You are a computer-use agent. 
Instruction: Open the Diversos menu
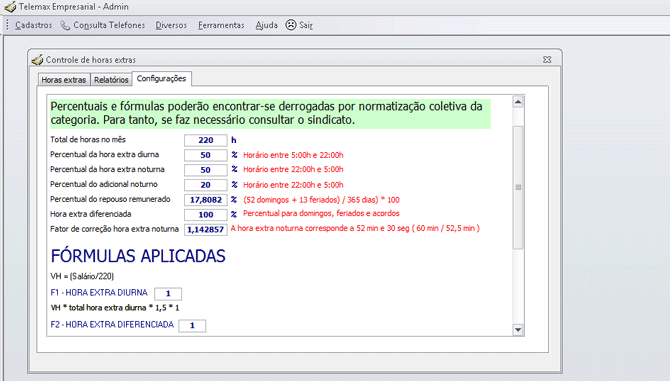click(171, 25)
